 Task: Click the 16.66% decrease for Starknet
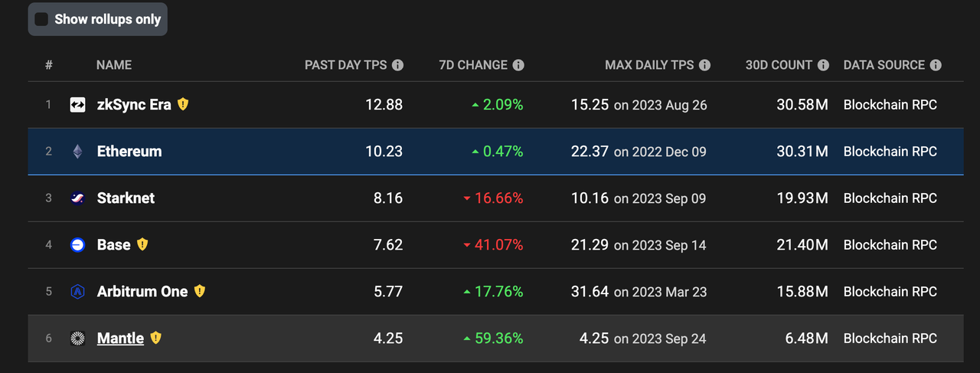click(x=493, y=198)
